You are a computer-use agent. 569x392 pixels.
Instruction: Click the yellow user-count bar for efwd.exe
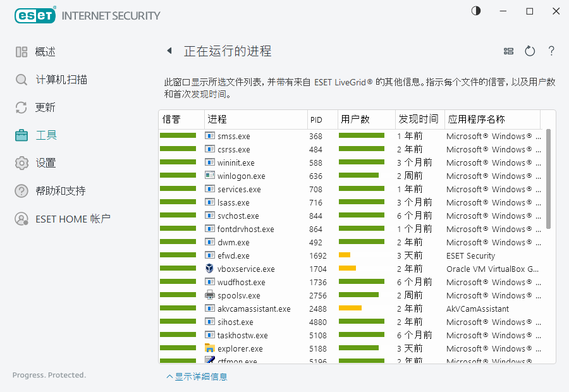coord(345,255)
